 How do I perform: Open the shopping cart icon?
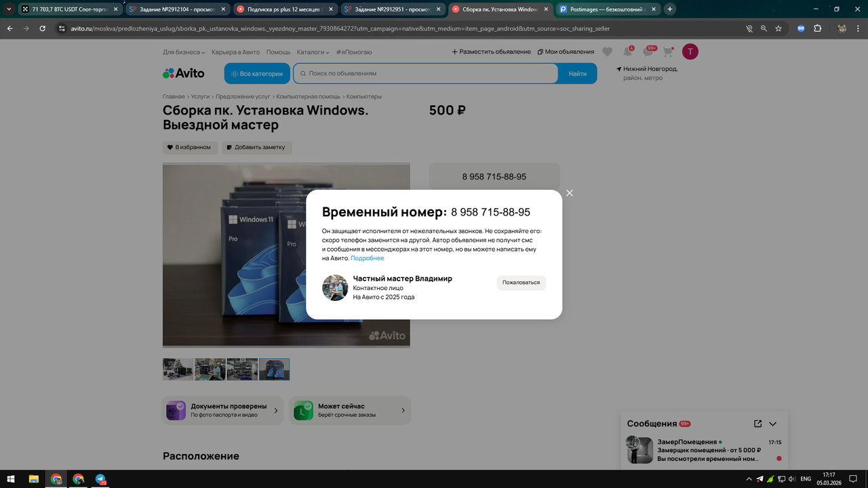pos(668,52)
